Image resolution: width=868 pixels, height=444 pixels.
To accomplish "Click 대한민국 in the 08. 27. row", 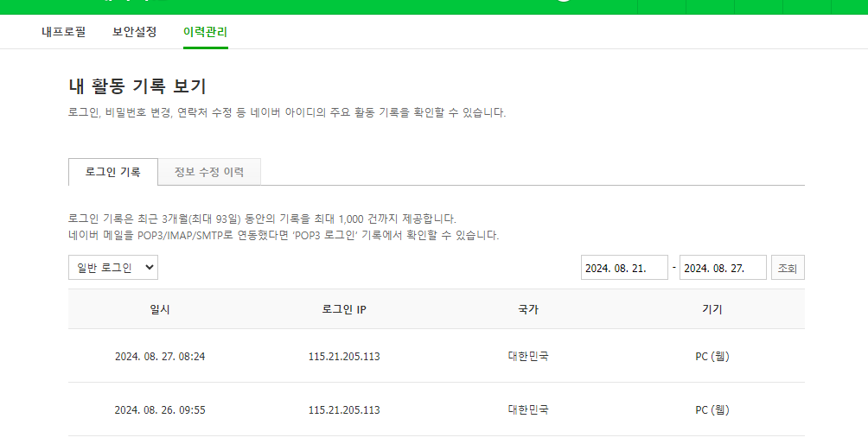I will click(x=527, y=356).
